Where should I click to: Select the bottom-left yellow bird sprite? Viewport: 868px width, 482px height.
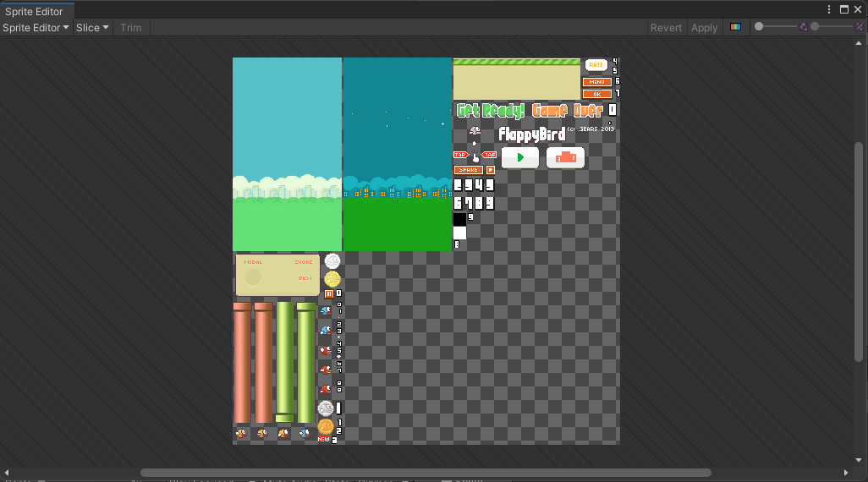click(x=241, y=433)
